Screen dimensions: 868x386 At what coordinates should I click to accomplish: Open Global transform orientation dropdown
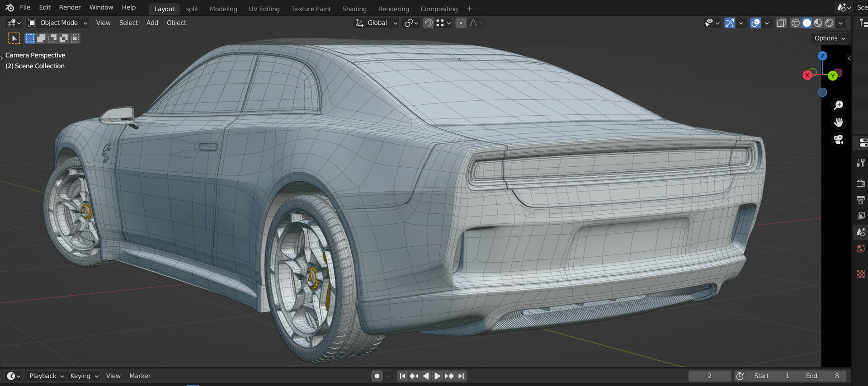click(376, 23)
